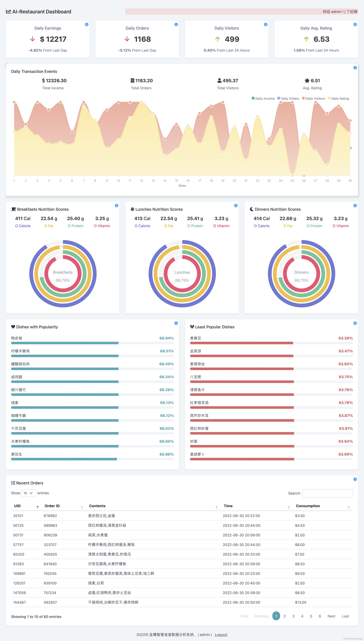Open the Show entries count dropdown
The image size is (364, 641).
29,493
